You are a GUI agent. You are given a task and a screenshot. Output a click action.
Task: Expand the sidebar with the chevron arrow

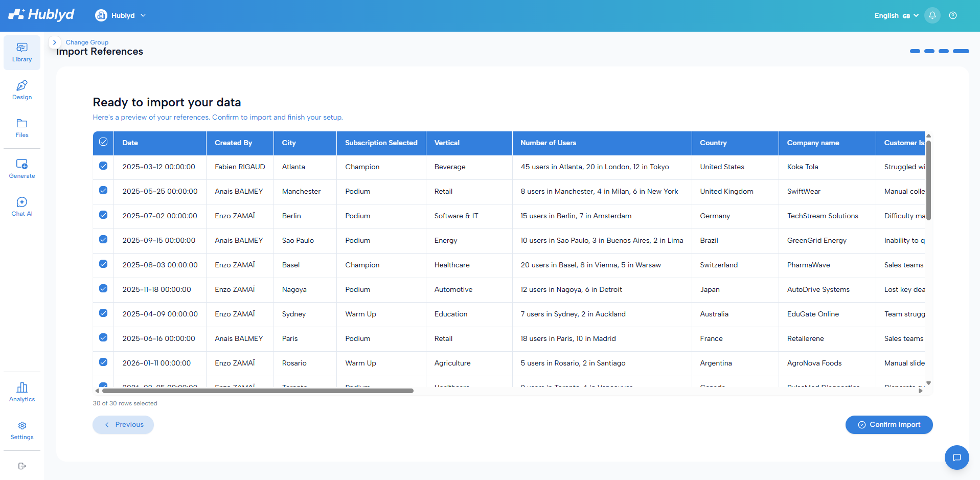point(55,42)
